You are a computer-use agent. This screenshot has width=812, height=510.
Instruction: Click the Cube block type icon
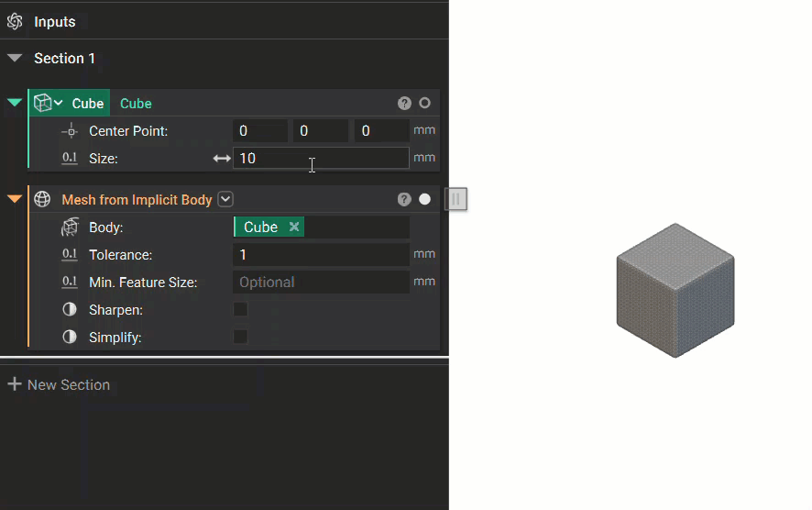(42, 103)
